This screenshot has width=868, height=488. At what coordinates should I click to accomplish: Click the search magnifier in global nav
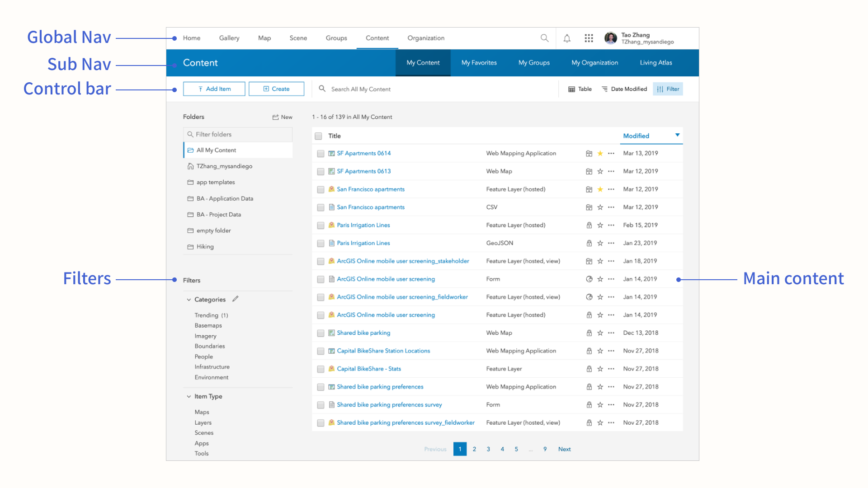click(x=544, y=38)
